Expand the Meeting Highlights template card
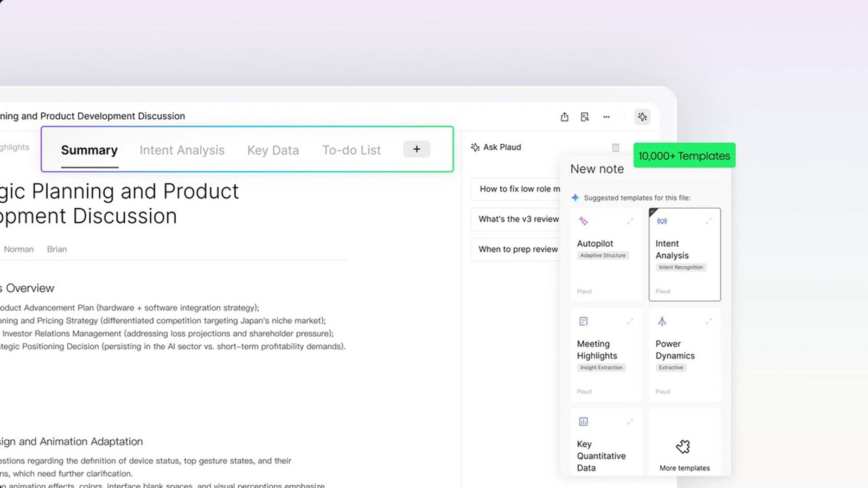 coord(630,321)
